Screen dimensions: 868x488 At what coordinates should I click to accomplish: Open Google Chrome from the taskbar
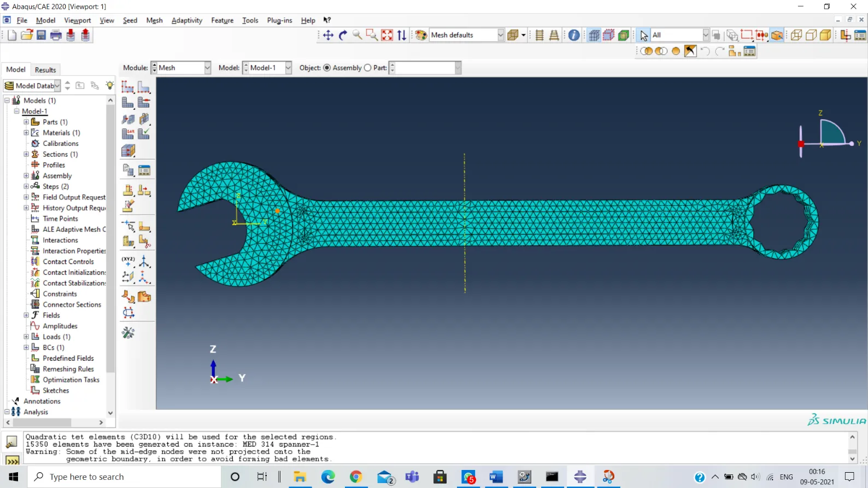click(x=356, y=477)
